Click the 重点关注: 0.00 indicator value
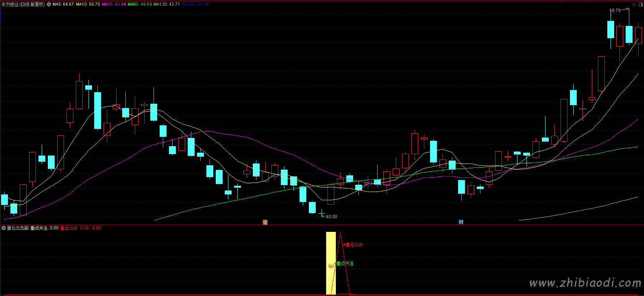The width and height of the screenshot is (644, 296). pos(45,228)
